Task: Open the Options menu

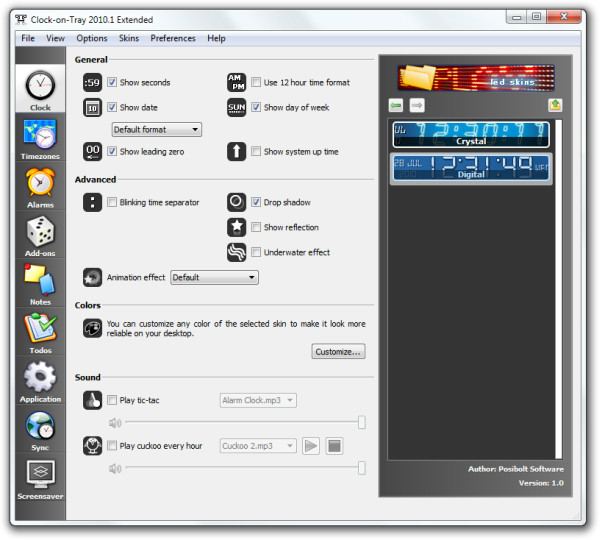Action: (92, 38)
